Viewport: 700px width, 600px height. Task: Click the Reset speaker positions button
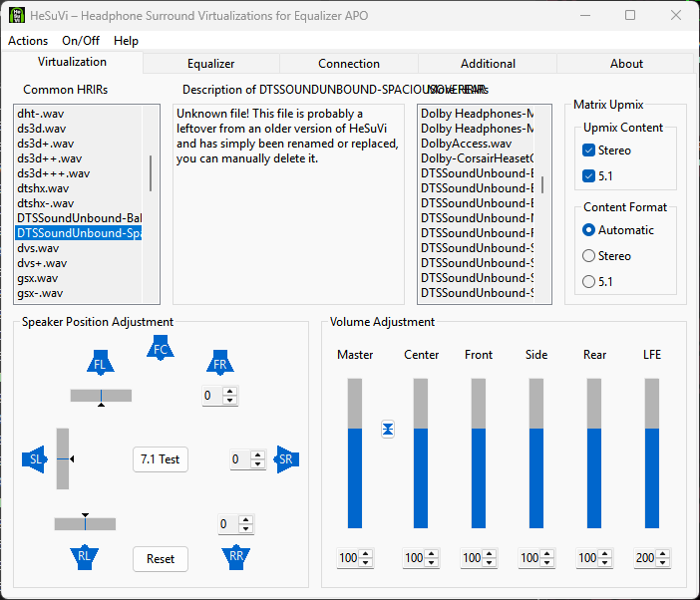tap(161, 559)
